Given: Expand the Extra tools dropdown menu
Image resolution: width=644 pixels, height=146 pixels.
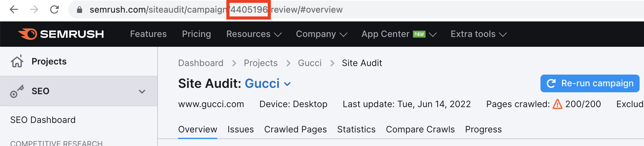Looking at the screenshot, I should tap(479, 34).
